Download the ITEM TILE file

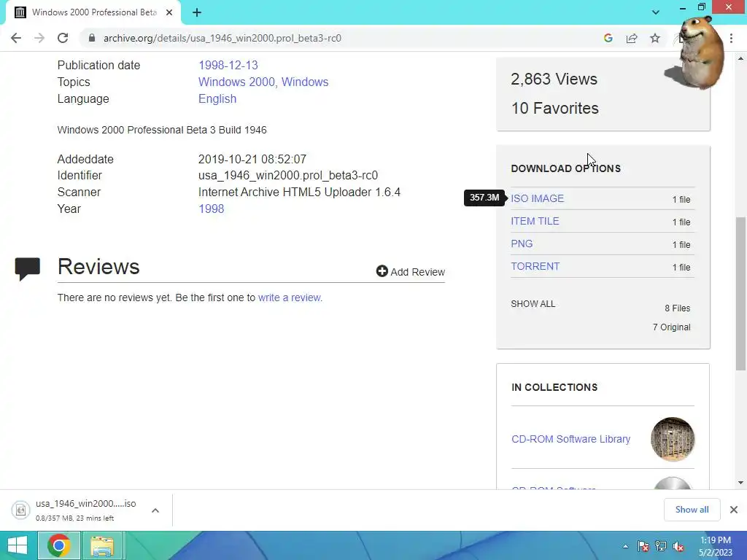point(535,221)
